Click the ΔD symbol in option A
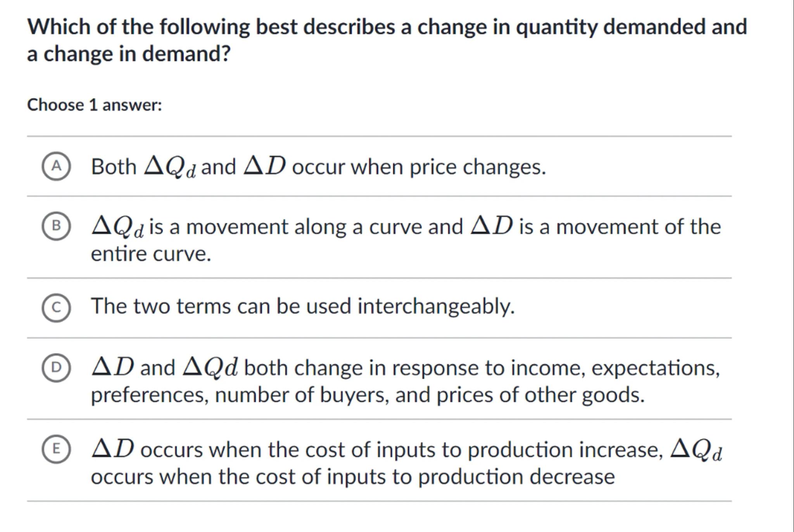Viewport: 794px width, 532px height. pos(265,166)
